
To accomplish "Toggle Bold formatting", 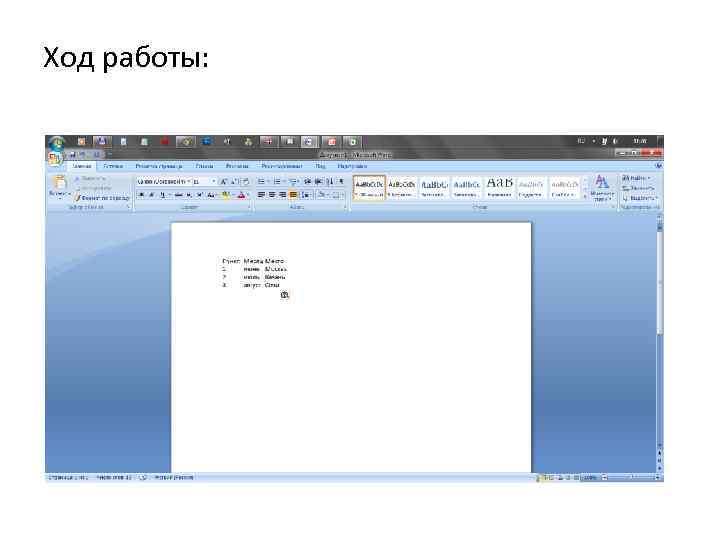I will pos(141,195).
